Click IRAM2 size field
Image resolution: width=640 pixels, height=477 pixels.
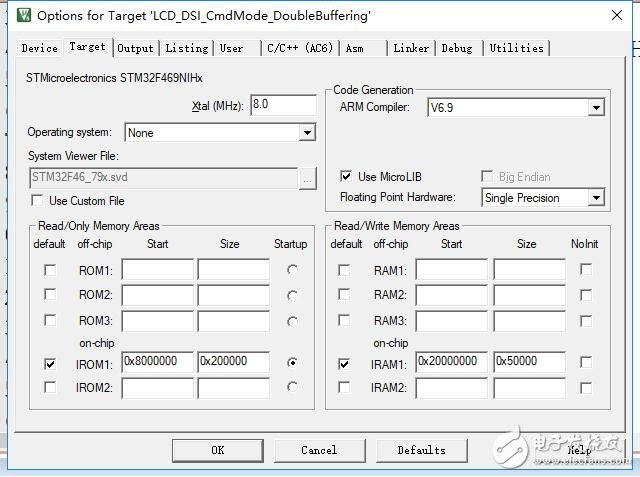point(529,388)
